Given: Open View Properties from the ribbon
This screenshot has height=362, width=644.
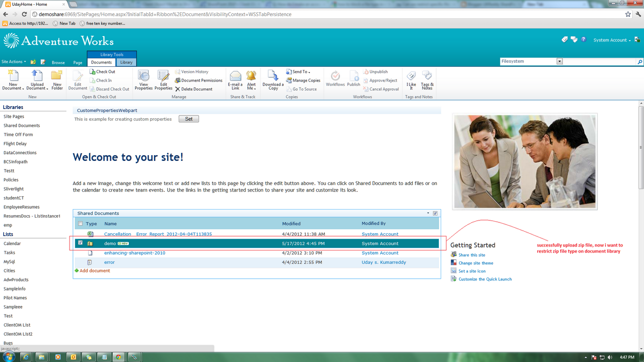Looking at the screenshot, I should click(144, 80).
